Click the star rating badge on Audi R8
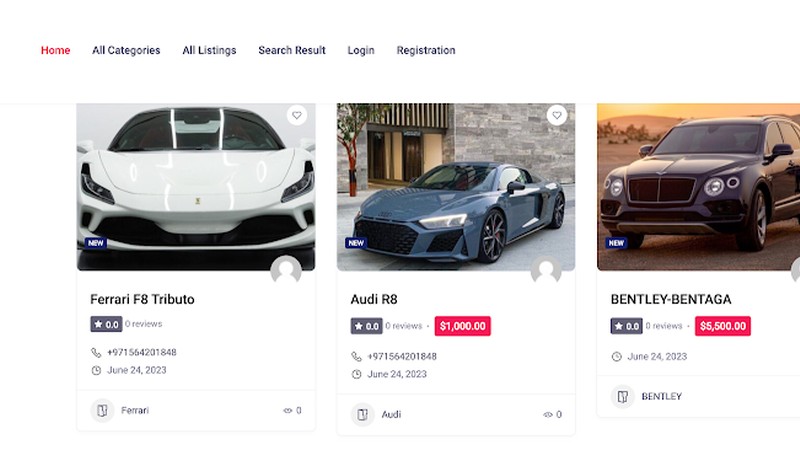 click(x=366, y=326)
